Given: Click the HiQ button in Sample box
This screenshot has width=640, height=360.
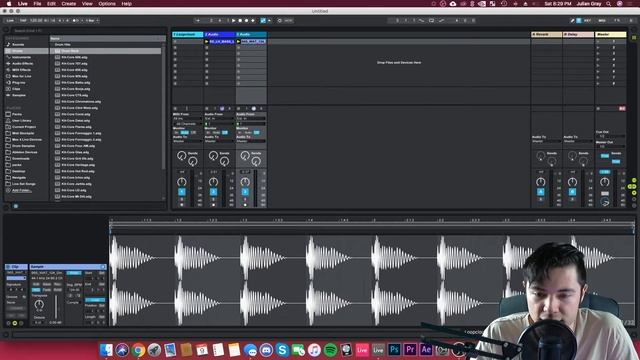Looking at the screenshot, I should 36,289.
